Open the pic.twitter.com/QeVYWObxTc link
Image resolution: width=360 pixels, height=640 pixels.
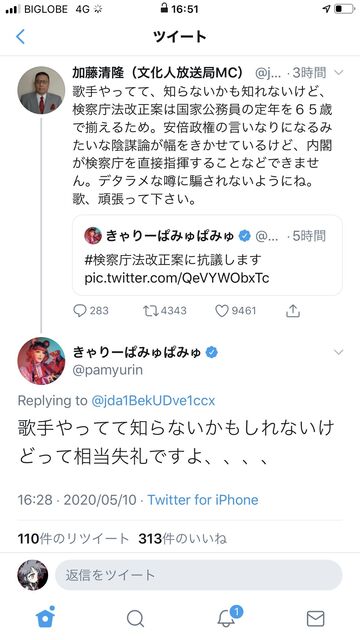pyautogui.click(x=177, y=278)
